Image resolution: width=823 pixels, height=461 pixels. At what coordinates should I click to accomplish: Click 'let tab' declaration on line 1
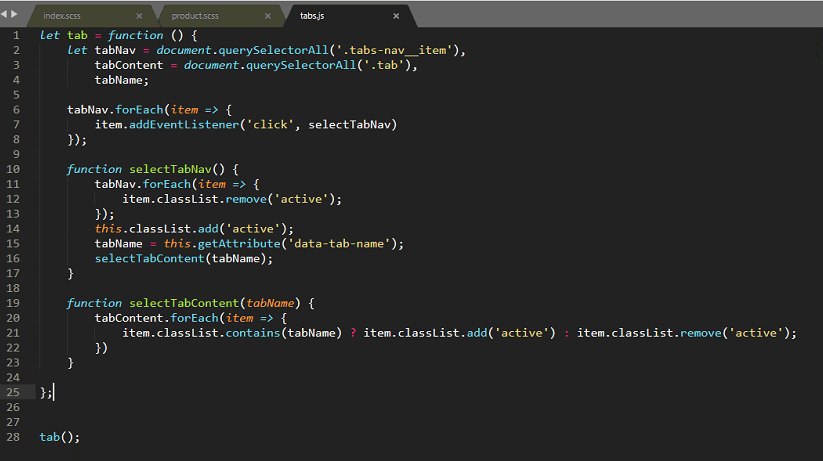64,35
